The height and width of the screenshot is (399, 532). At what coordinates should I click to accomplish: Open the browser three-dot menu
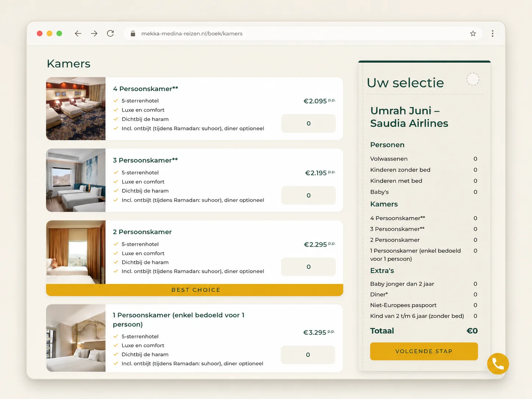pyautogui.click(x=492, y=33)
